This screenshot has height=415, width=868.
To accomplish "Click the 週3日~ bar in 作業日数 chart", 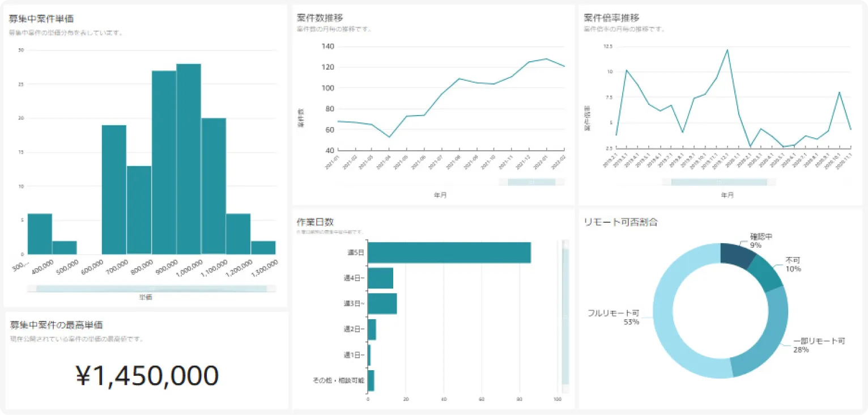I will pos(382,303).
